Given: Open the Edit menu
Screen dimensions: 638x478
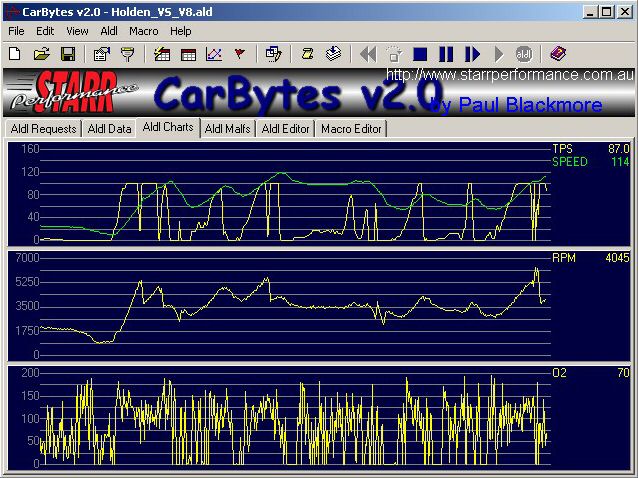Looking at the screenshot, I should pyautogui.click(x=45, y=31).
